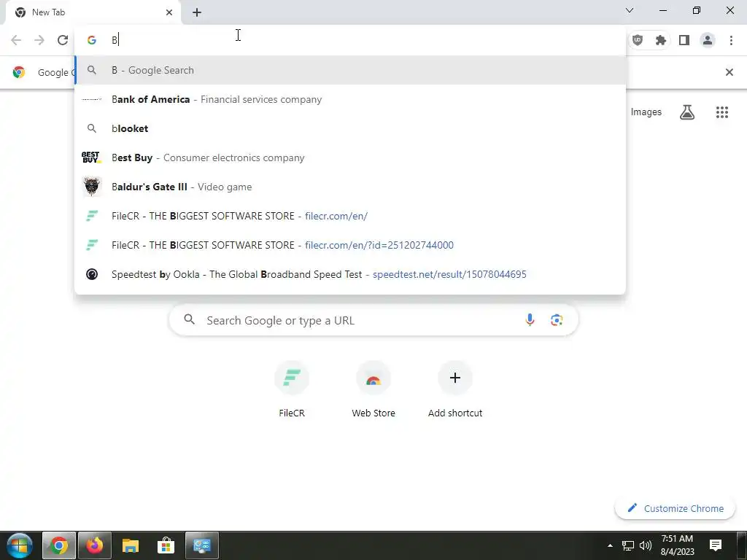747x560 pixels.
Task: Open the Chrome three-dot menu
Action: tap(731, 40)
